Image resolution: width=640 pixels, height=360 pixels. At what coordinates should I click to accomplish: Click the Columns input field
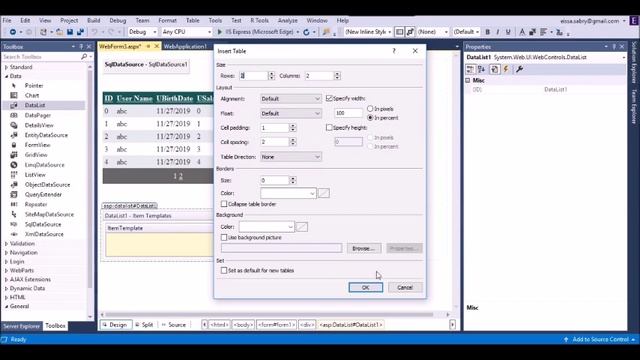[319, 76]
